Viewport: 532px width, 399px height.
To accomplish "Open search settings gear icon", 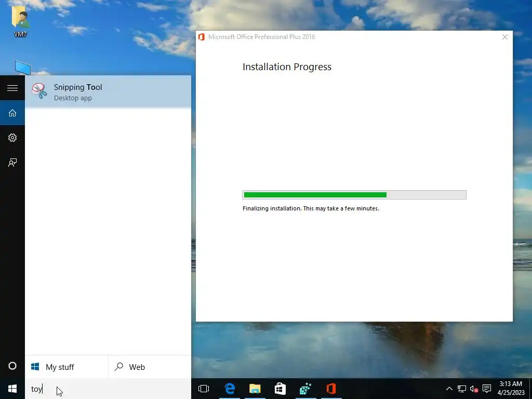I will pyautogui.click(x=12, y=137).
